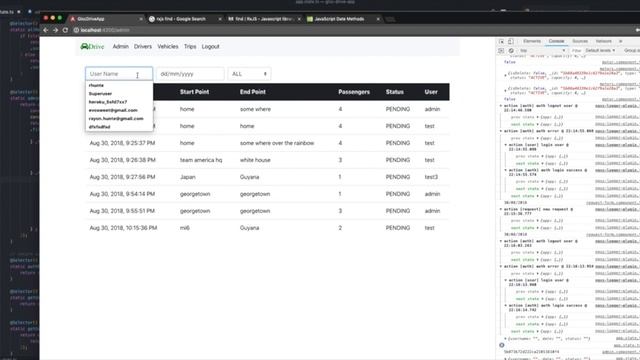The height and width of the screenshot is (360, 640).
Task: Select 'some where over the rainbow' cell
Action: pyautogui.click(x=277, y=143)
